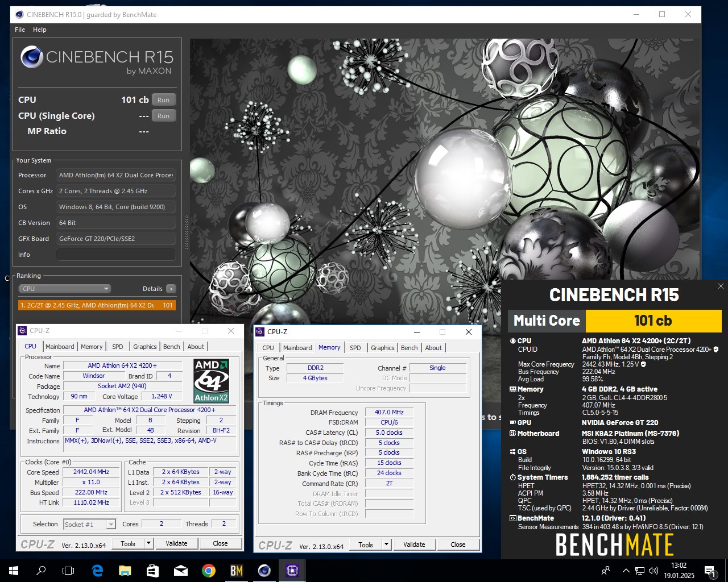
Task: Open Ranking CPU type dropdown
Action: (x=65, y=289)
